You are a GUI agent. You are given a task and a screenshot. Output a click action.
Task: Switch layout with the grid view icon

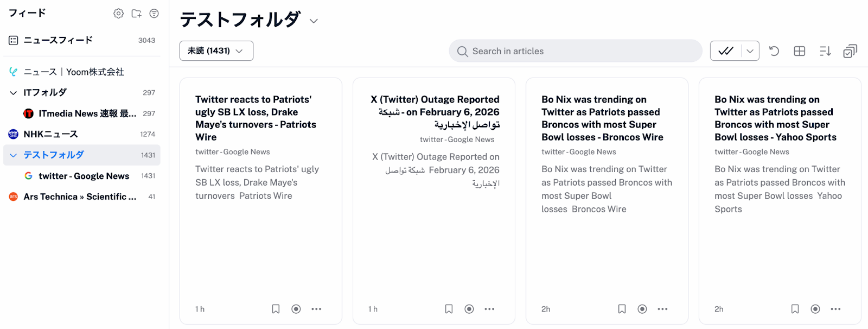[x=799, y=51]
